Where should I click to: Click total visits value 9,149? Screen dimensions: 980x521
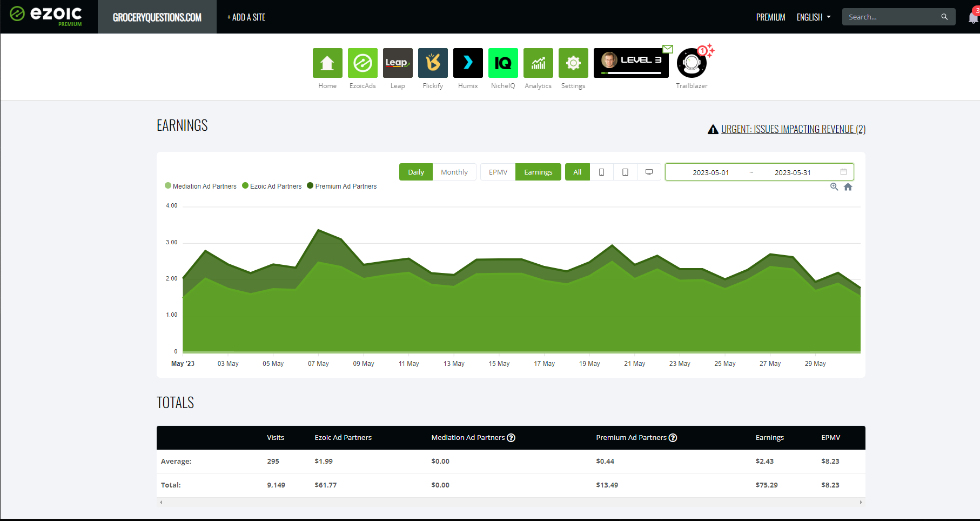click(276, 485)
